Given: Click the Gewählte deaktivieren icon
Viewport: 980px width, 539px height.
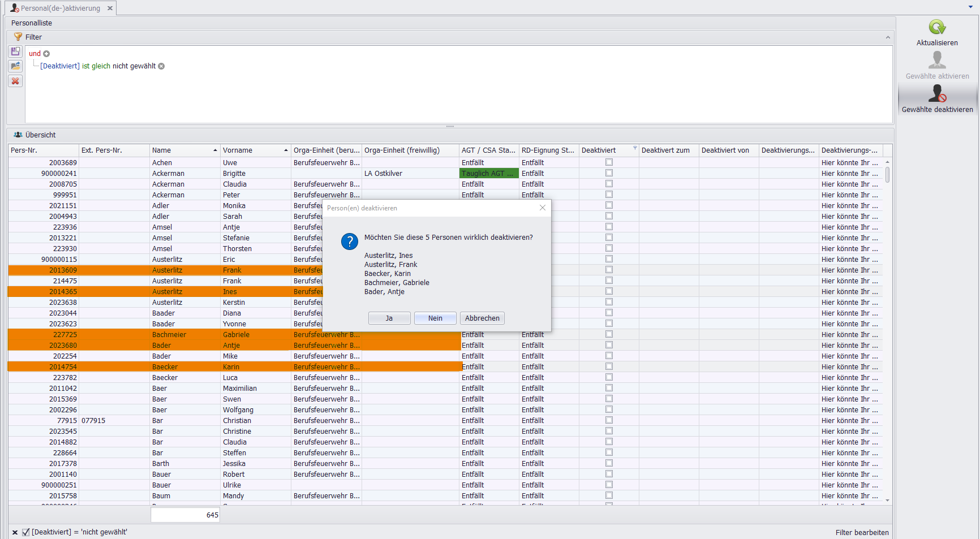Looking at the screenshot, I should click(x=937, y=94).
